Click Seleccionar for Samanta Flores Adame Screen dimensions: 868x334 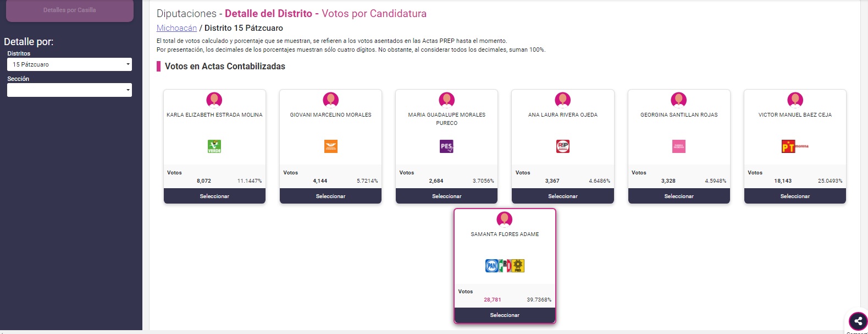pos(505,315)
